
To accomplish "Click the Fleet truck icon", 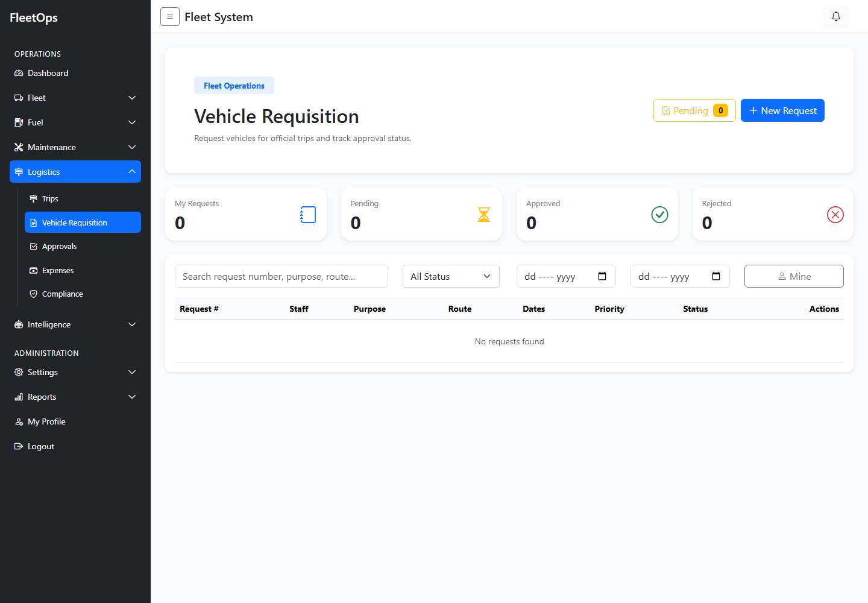I will [x=19, y=98].
